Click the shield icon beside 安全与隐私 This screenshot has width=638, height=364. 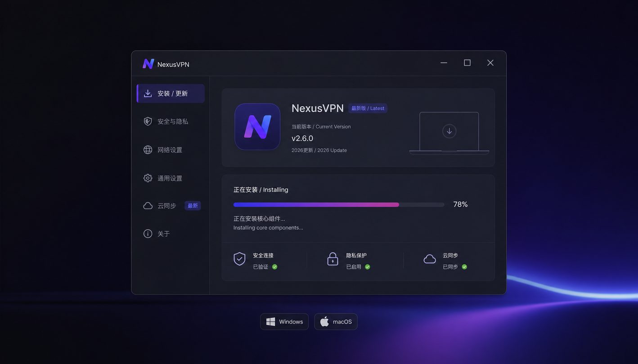pyautogui.click(x=148, y=121)
